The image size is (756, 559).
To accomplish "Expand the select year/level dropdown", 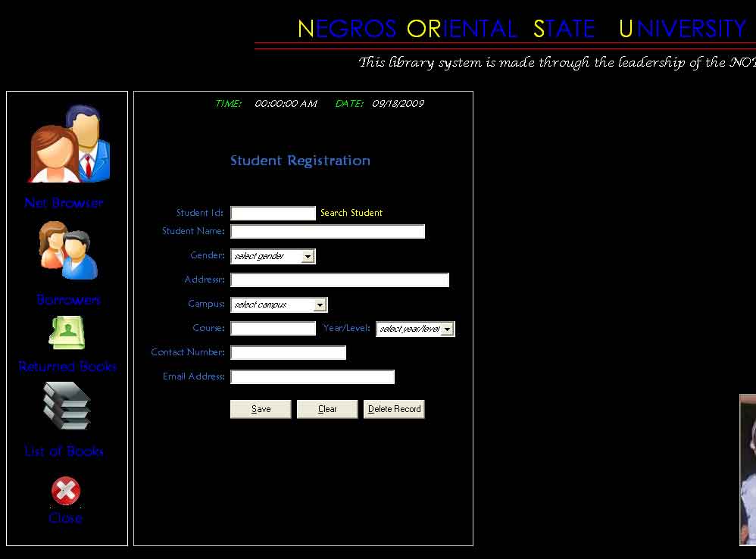I will 416,329.
